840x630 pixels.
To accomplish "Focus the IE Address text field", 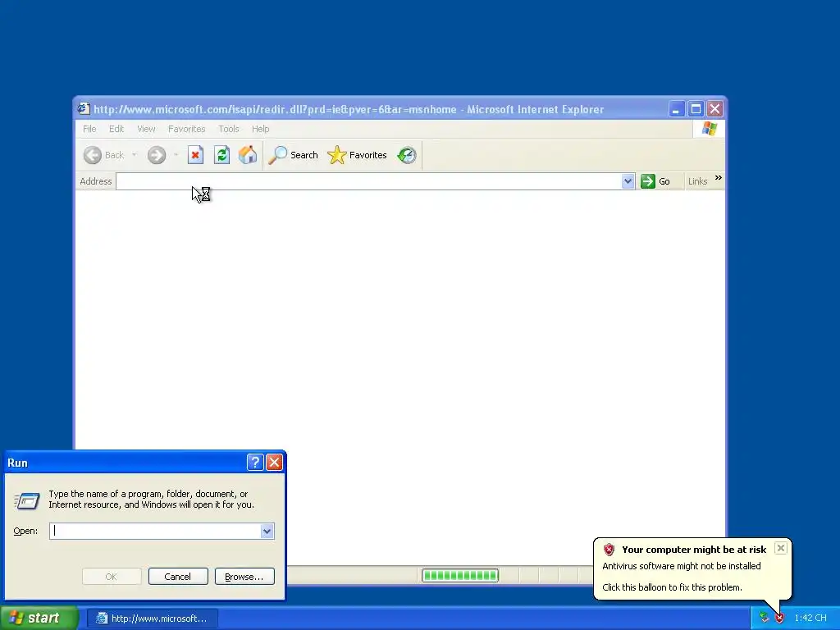I will [369, 181].
